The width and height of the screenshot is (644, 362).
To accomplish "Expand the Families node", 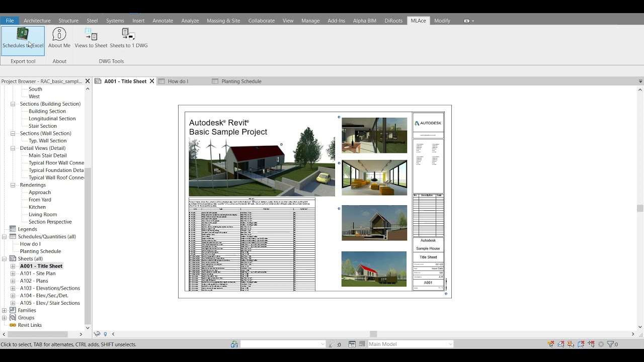I will [x=5, y=310].
